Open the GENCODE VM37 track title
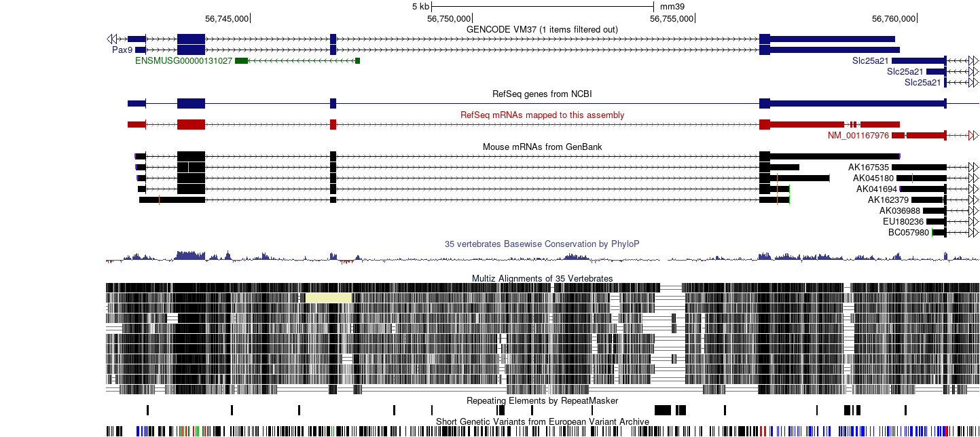The image size is (980, 437). [x=542, y=29]
